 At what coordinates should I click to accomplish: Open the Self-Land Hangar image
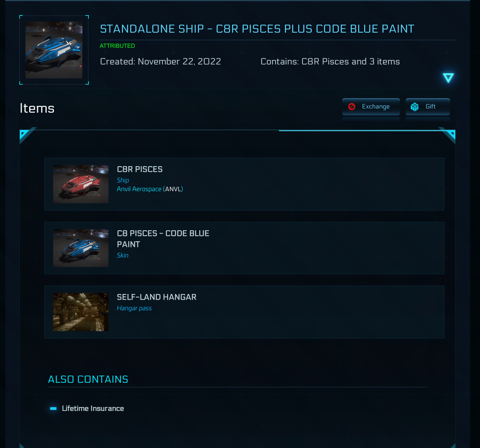[81, 312]
